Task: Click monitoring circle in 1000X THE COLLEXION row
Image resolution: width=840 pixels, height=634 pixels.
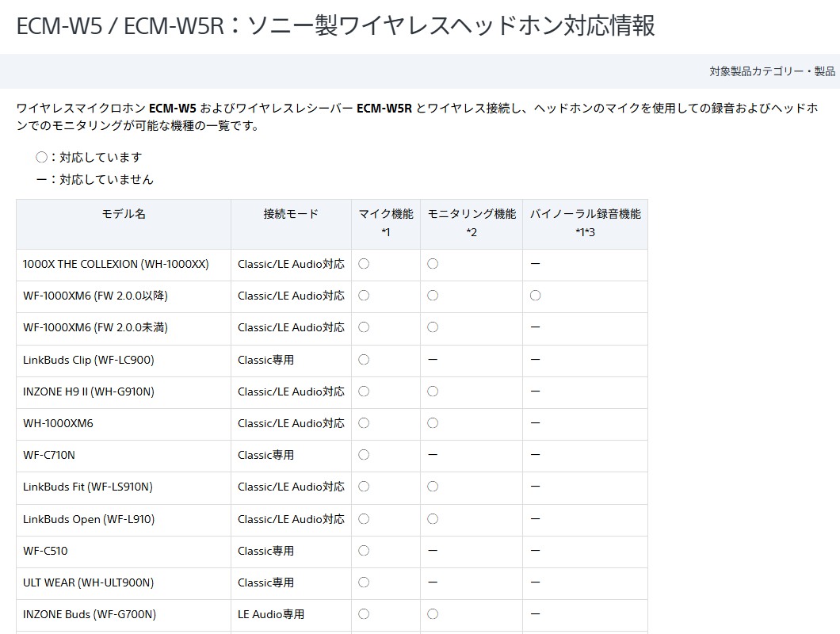Action: (433, 264)
